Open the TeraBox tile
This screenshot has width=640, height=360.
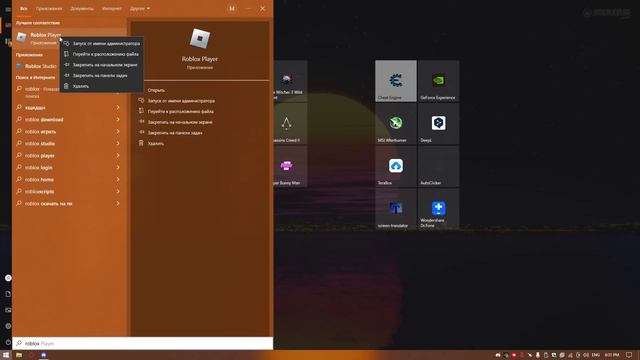[396, 166]
